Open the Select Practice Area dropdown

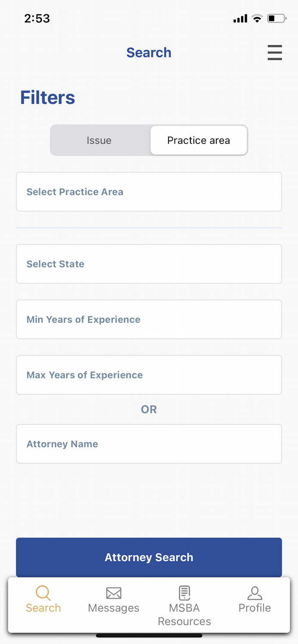point(149,191)
